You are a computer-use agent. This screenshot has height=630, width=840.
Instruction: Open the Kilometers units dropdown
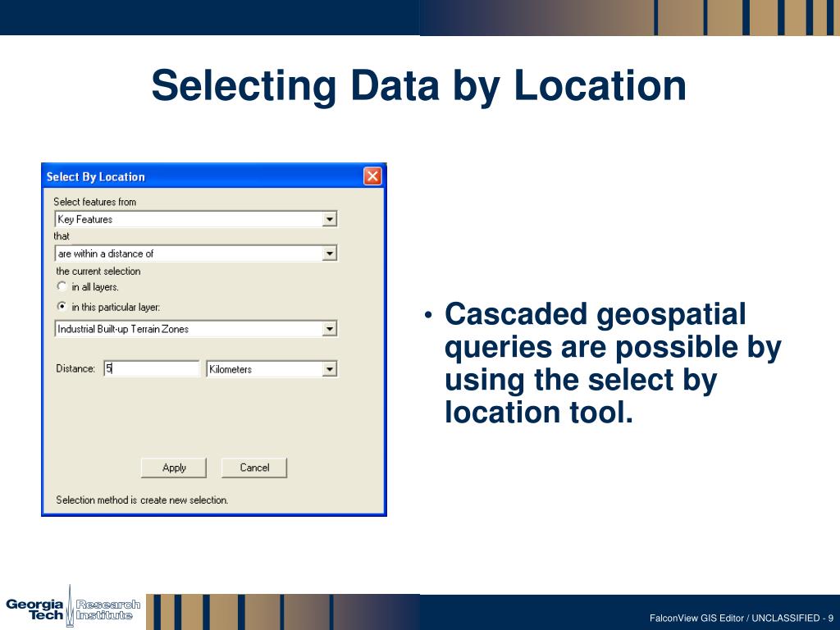coord(330,369)
